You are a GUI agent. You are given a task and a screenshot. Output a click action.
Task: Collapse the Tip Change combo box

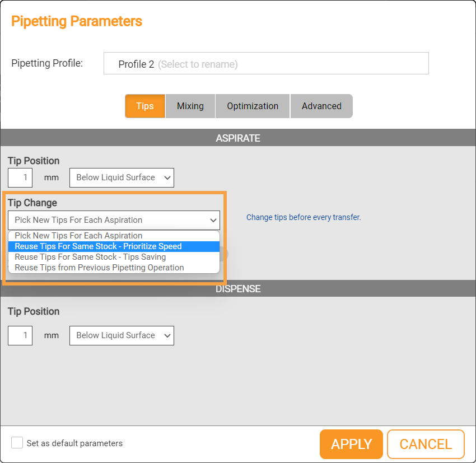tap(114, 220)
